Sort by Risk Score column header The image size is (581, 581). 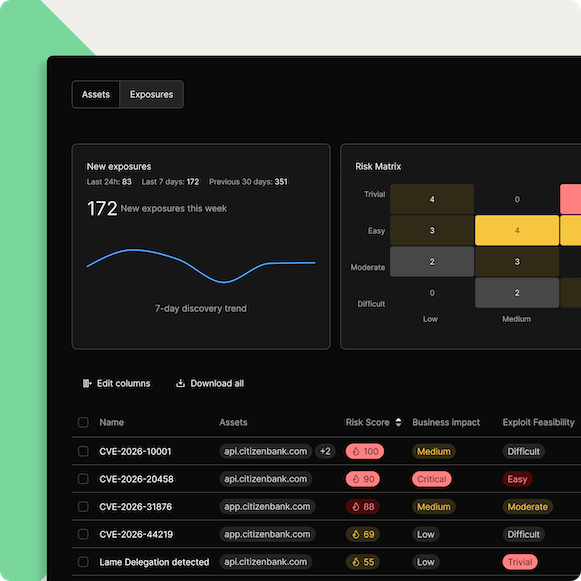367,422
